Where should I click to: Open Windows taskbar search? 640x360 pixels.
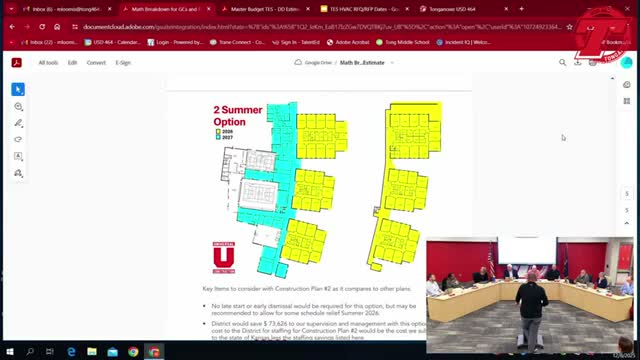pyautogui.click(x=30, y=351)
